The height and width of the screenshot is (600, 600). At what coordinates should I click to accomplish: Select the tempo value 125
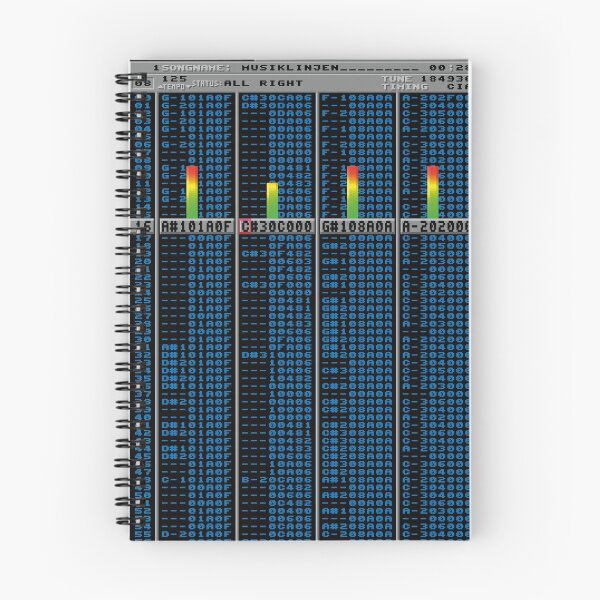[x=174, y=79]
